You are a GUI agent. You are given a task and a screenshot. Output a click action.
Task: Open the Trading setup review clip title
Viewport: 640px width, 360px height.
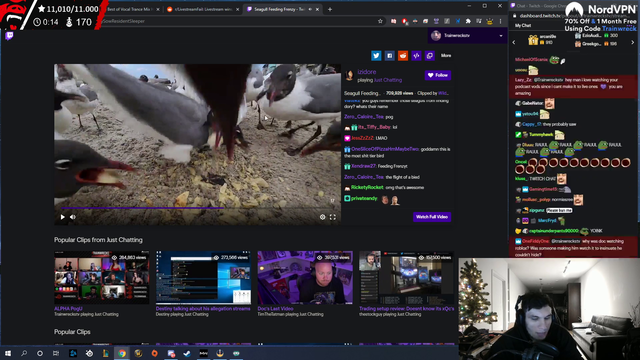pos(407,309)
